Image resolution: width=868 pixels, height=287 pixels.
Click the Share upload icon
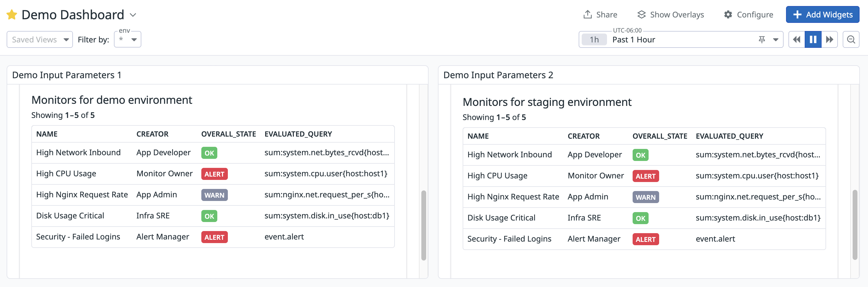[x=587, y=14]
